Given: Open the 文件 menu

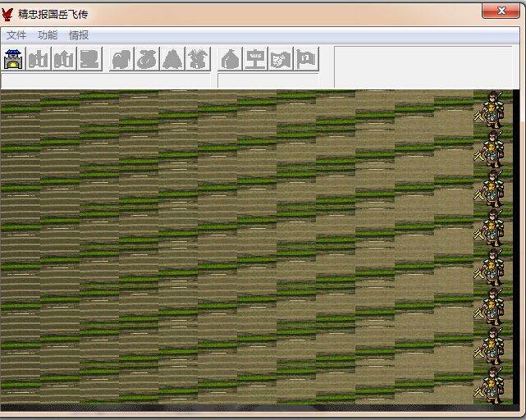Looking at the screenshot, I should click(16, 35).
